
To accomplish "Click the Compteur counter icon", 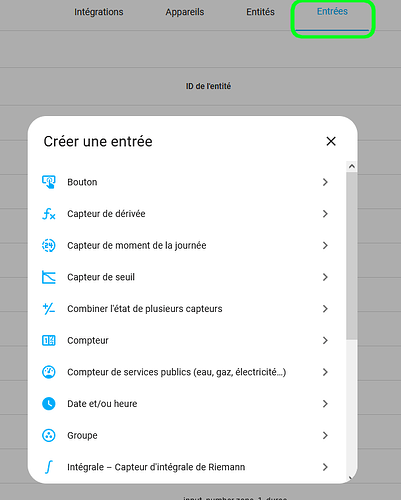I will tap(49, 340).
